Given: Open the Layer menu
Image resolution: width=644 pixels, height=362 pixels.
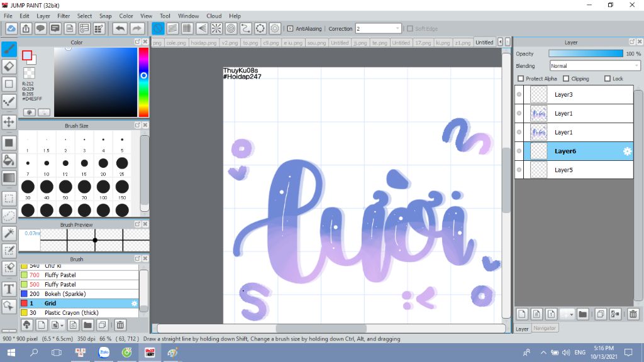Looking at the screenshot, I should pyautogui.click(x=43, y=16).
